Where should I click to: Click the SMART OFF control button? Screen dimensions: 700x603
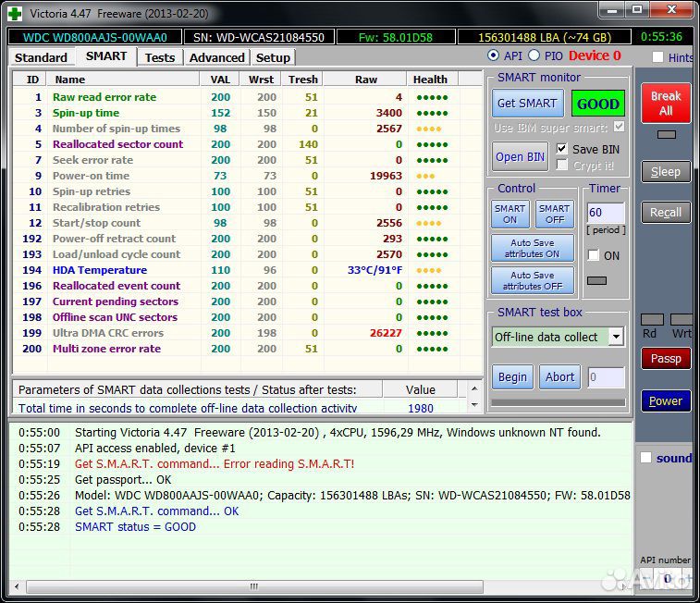[554, 214]
